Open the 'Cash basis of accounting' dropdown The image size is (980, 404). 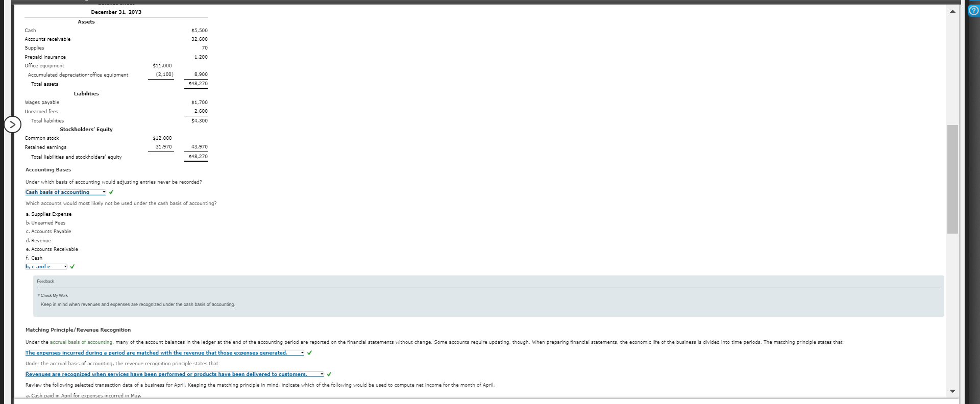click(65, 192)
